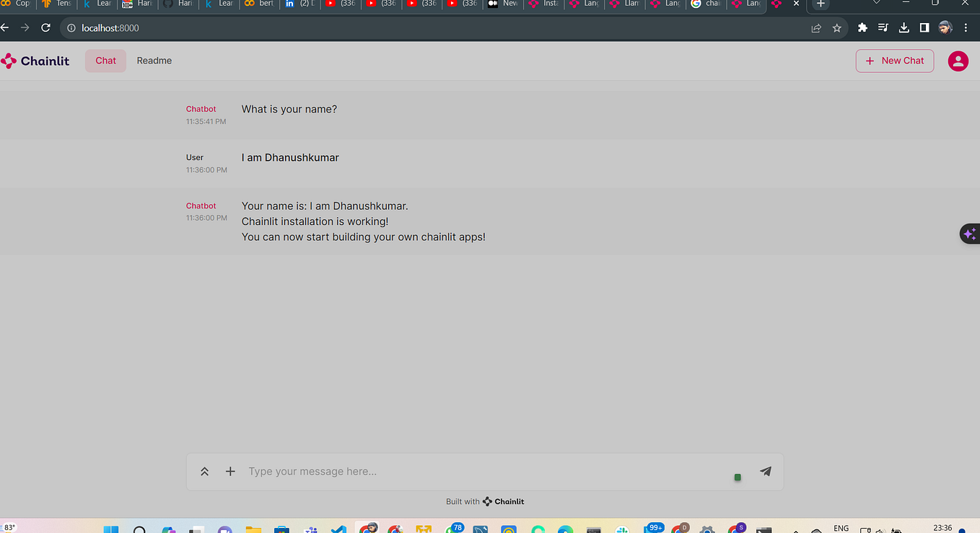Switch to the Readme tab
The image size is (980, 533).
[x=154, y=61]
